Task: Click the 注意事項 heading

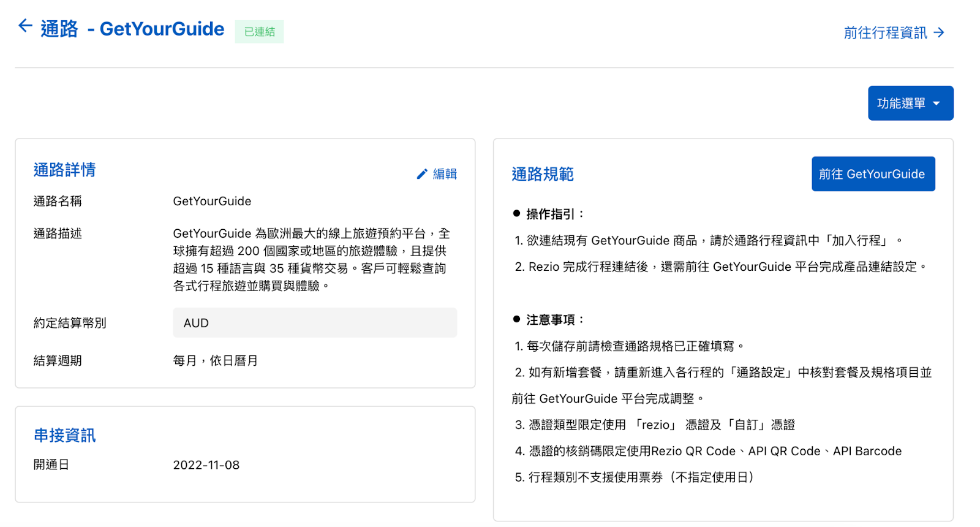Action: coord(555,320)
